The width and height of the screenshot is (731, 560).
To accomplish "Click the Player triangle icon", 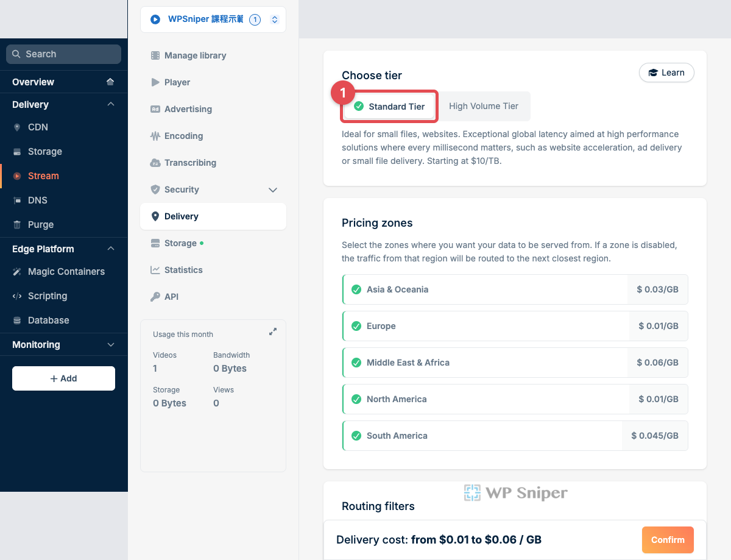I will click(155, 82).
